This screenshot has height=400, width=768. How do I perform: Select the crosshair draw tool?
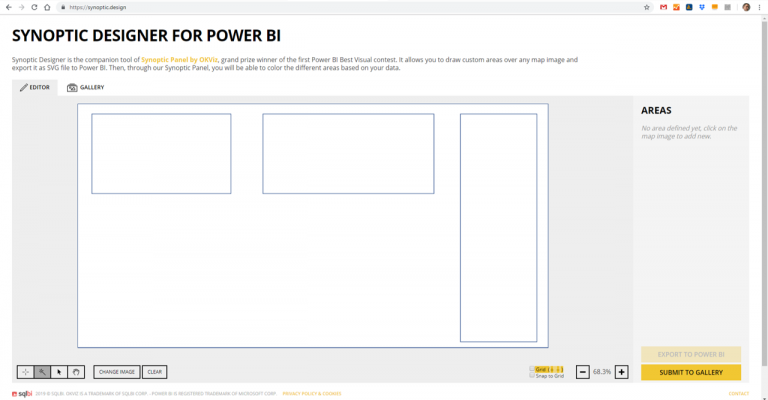coord(25,372)
